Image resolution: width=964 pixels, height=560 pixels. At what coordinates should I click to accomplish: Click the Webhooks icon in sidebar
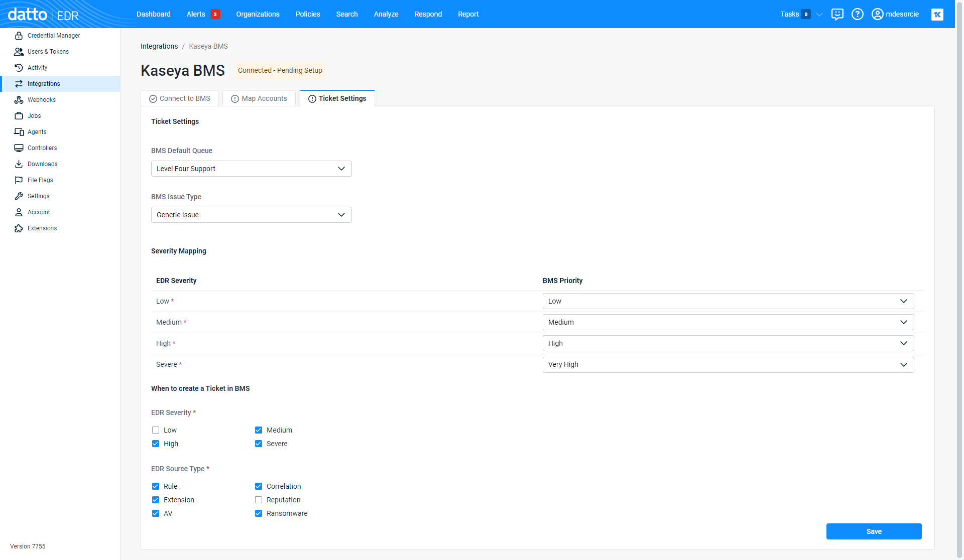[x=19, y=100]
